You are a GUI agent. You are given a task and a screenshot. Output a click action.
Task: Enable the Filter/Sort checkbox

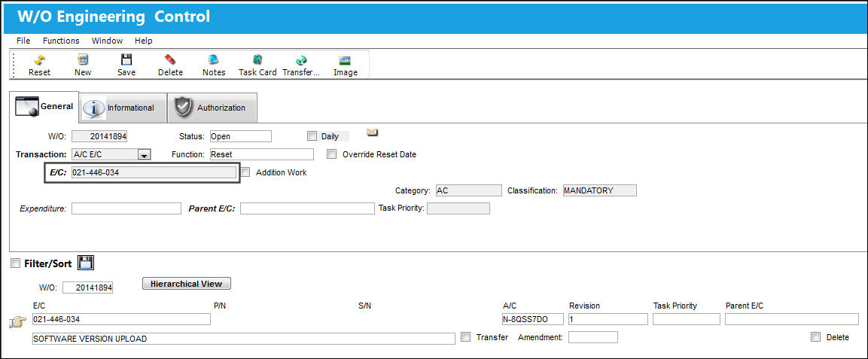16,264
